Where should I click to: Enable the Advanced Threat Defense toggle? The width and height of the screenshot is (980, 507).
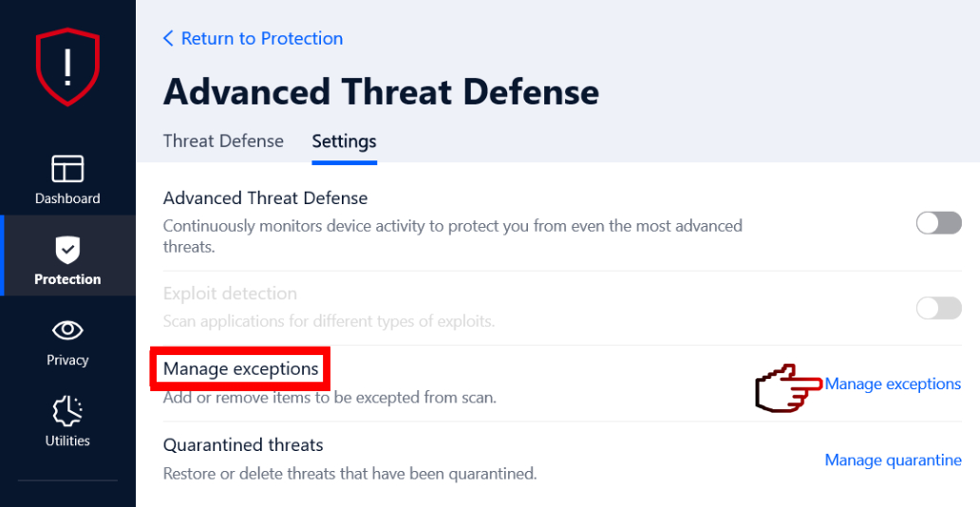(x=938, y=223)
